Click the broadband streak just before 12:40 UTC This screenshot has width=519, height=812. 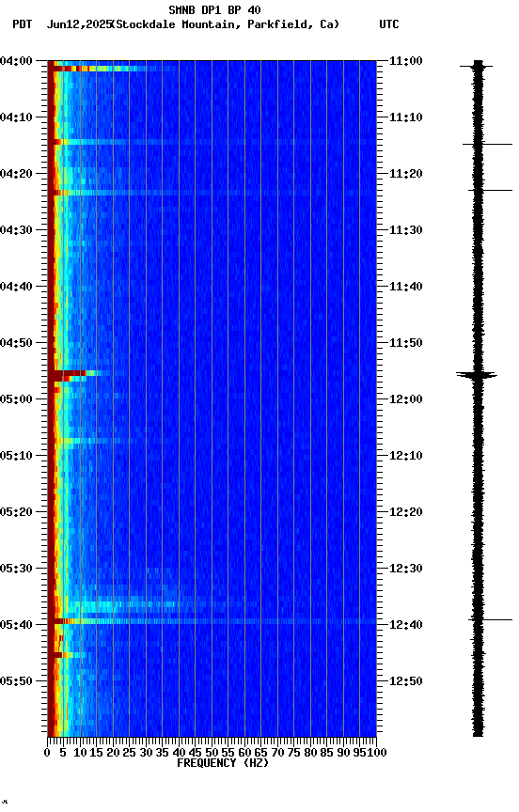212,621
